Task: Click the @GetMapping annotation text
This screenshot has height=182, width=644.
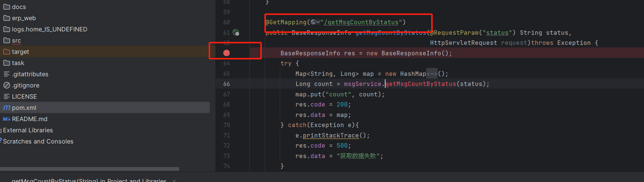Action: pos(286,22)
